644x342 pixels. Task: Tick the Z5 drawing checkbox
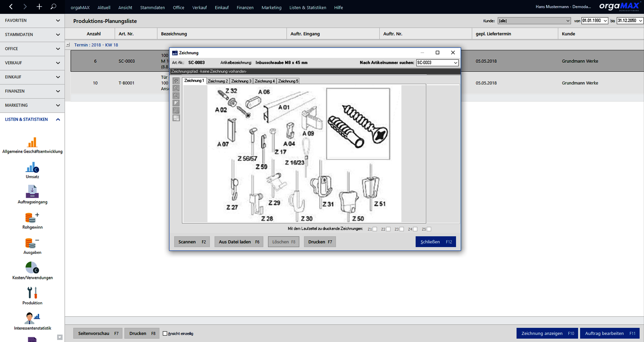click(x=429, y=229)
